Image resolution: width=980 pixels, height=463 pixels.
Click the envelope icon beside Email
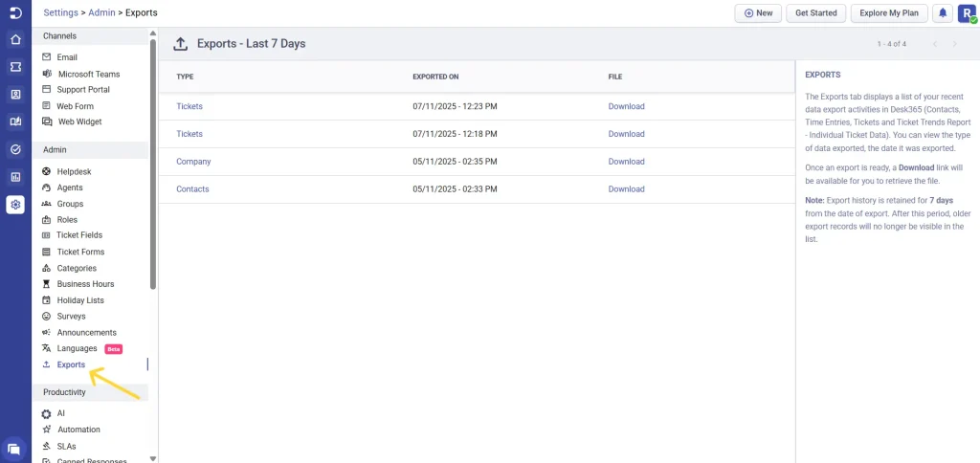click(46, 56)
